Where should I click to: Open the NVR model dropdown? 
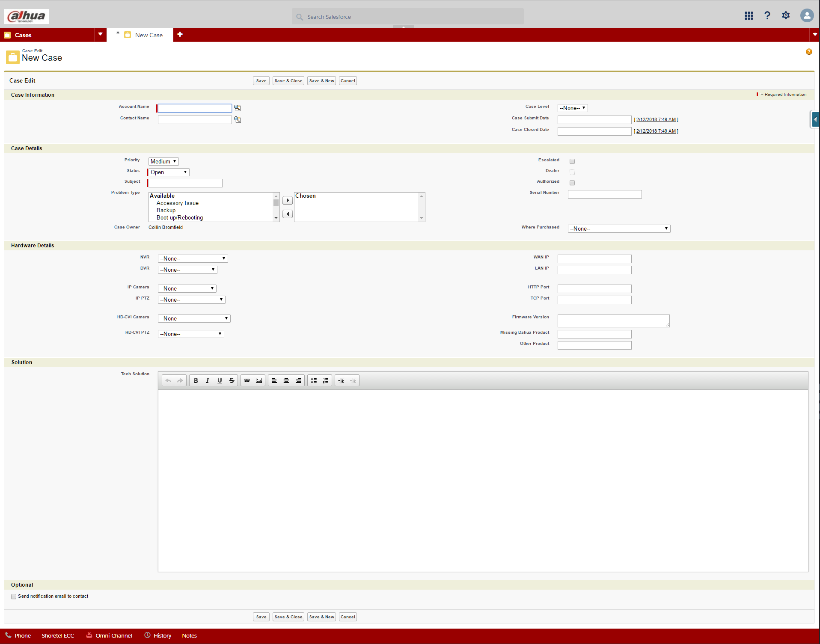pos(193,258)
